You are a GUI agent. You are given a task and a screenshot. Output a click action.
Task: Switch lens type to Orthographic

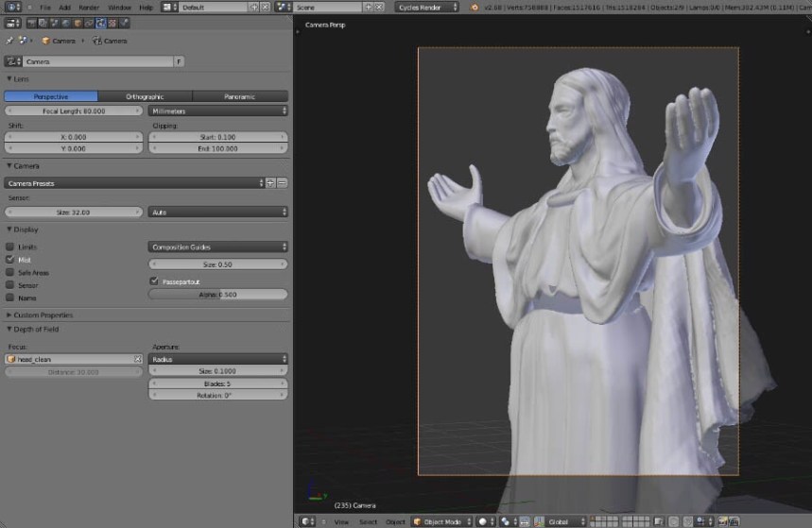click(x=145, y=96)
